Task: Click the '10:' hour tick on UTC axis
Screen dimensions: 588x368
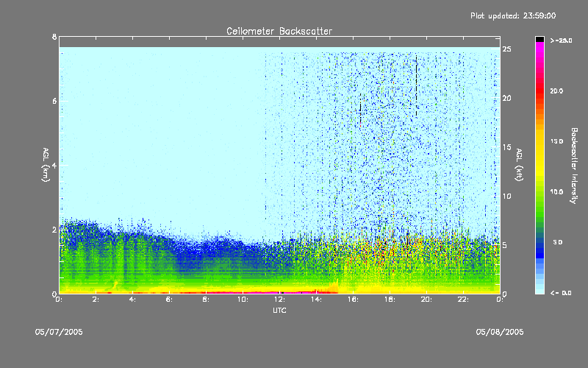Action: coord(243,300)
